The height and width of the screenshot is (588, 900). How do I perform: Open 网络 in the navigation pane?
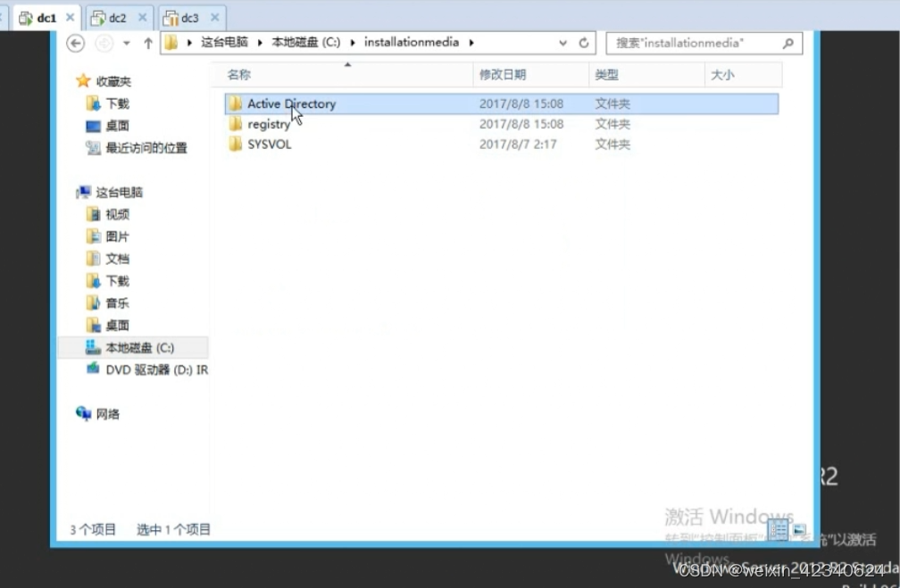107,414
